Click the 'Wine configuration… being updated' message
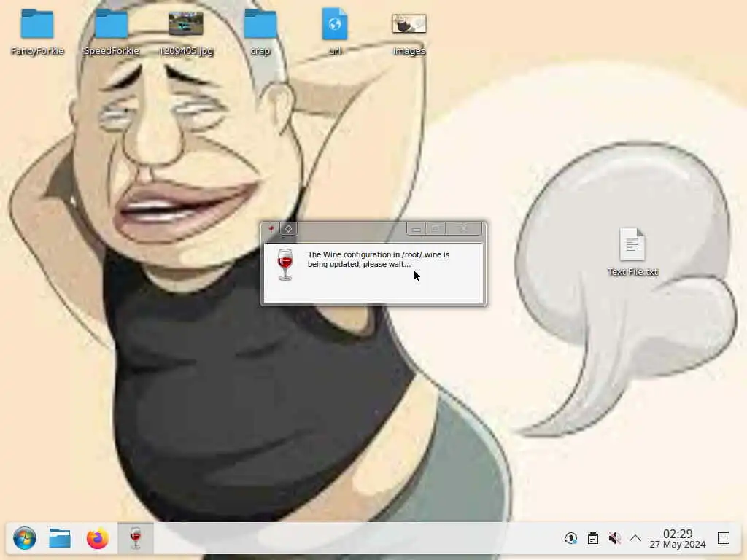The width and height of the screenshot is (747, 560). (x=379, y=260)
